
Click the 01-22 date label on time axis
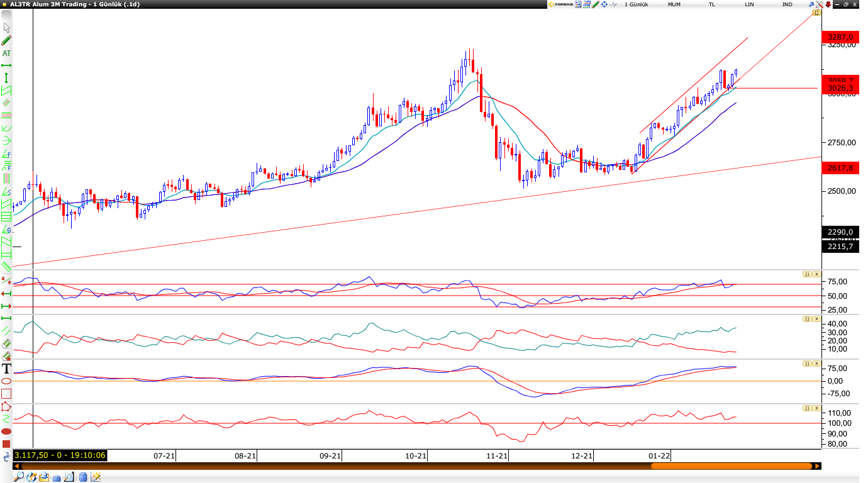(x=659, y=455)
